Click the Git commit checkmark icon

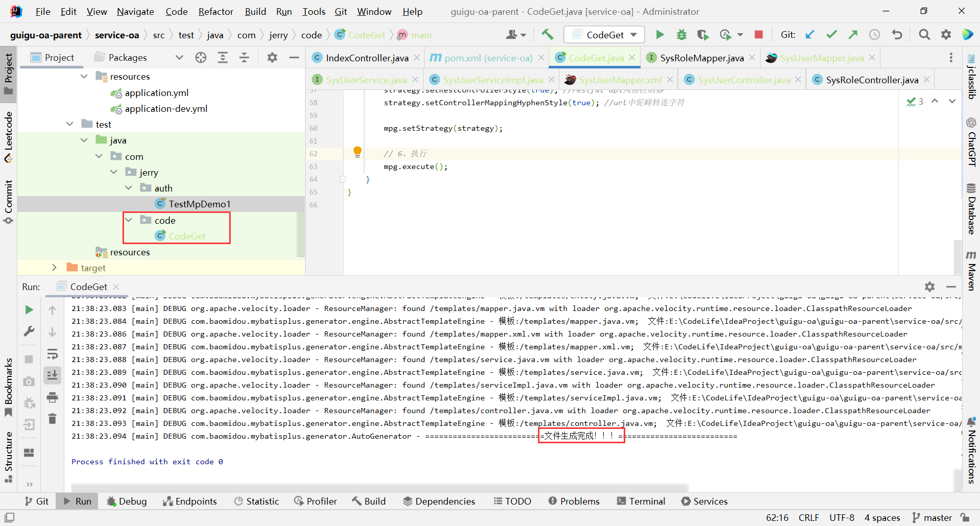(x=831, y=35)
